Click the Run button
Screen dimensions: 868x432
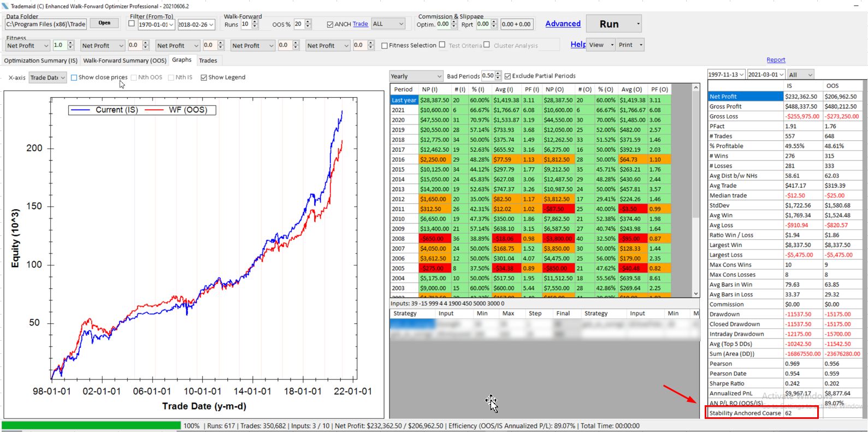click(x=609, y=24)
